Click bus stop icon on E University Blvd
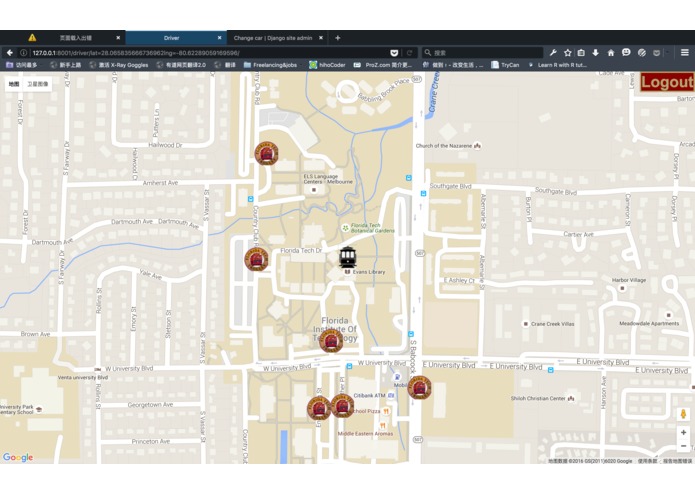 pyautogui.click(x=551, y=370)
